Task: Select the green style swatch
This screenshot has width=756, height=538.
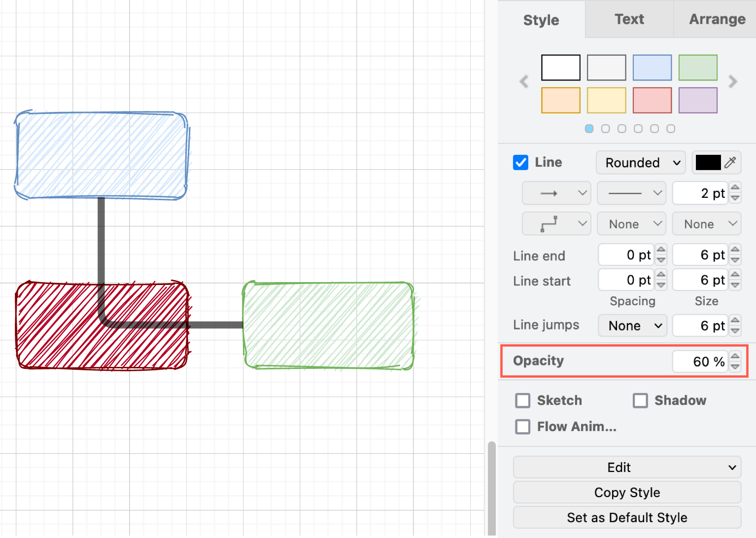Action: pos(698,68)
